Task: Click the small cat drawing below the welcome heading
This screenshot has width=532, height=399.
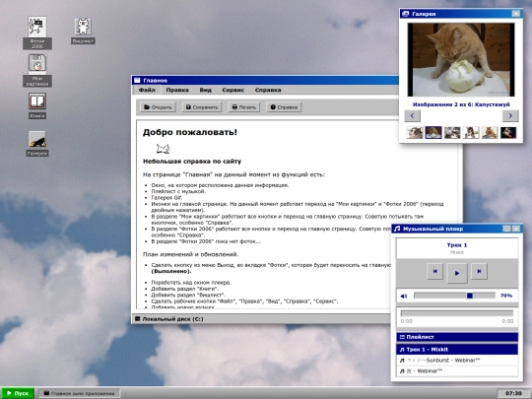Action: 163,149
